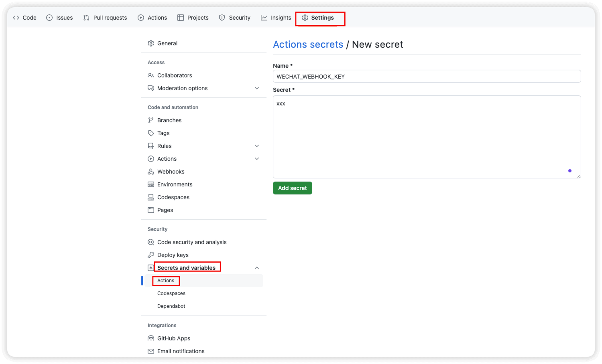602x364 pixels.
Task: Click the Environments server icon
Action: click(x=151, y=184)
